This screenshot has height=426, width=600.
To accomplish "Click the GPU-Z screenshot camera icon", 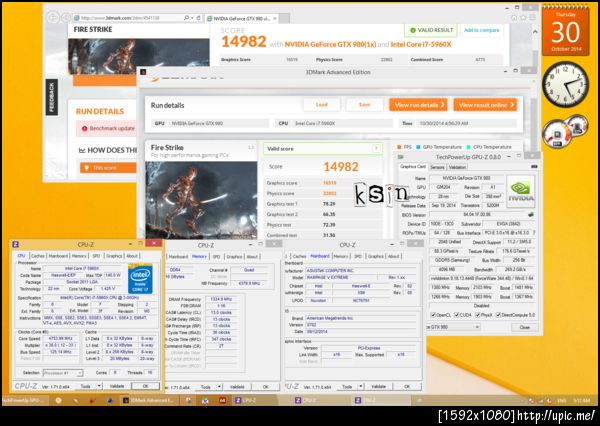I will click(534, 167).
